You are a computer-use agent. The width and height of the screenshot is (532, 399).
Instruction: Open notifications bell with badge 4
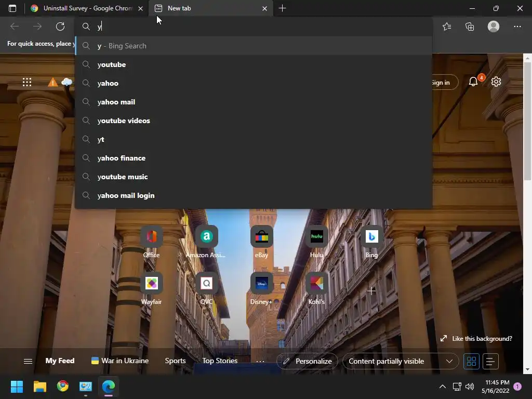point(473,82)
